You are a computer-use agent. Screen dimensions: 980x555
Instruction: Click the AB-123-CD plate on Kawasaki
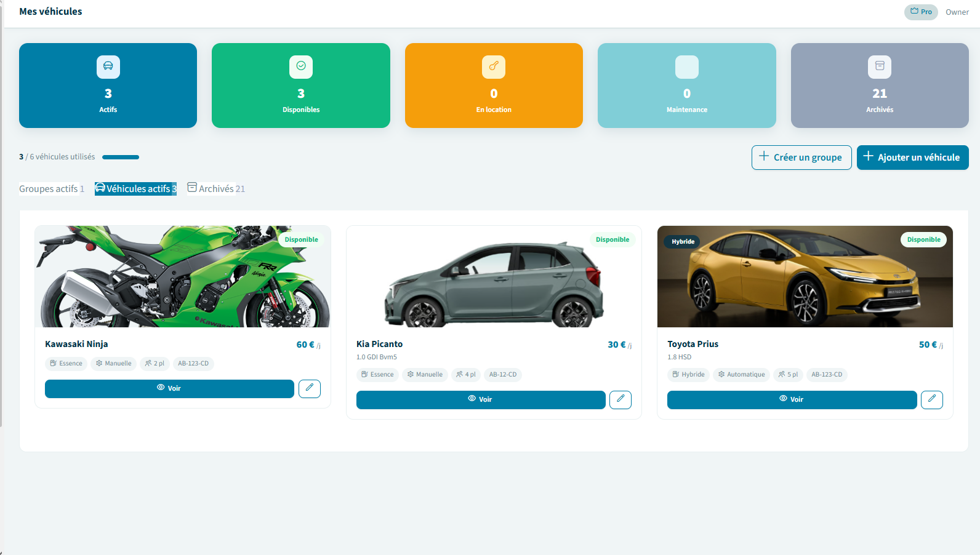pos(193,363)
